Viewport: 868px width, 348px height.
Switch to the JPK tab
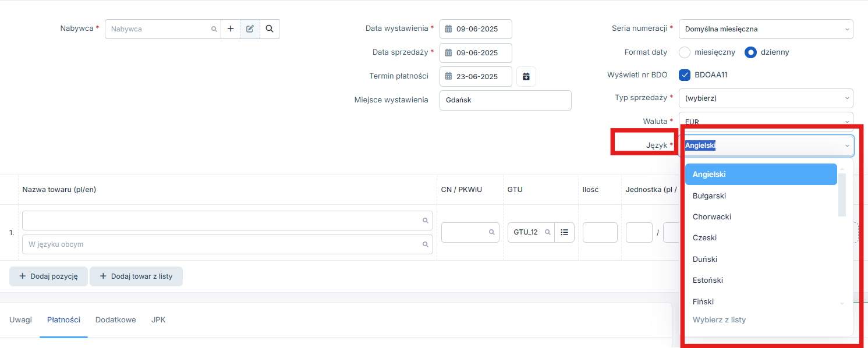pos(158,319)
